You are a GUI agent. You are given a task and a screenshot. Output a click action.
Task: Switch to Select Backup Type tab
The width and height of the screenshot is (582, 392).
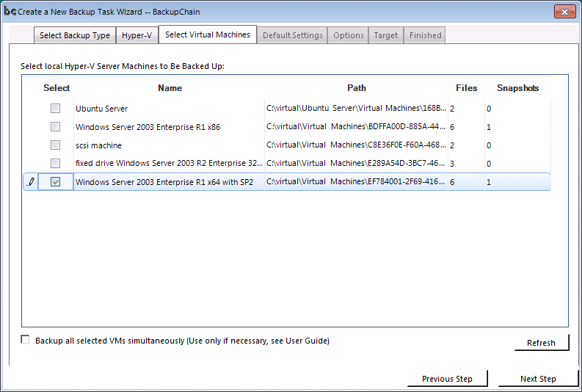tap(75, 35)
